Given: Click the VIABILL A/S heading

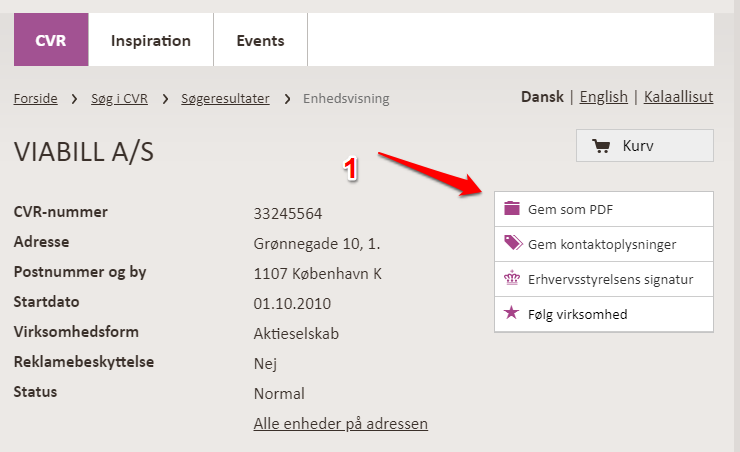Looking at the screenshot, I should pyautogui.click(x=84, y=152).
